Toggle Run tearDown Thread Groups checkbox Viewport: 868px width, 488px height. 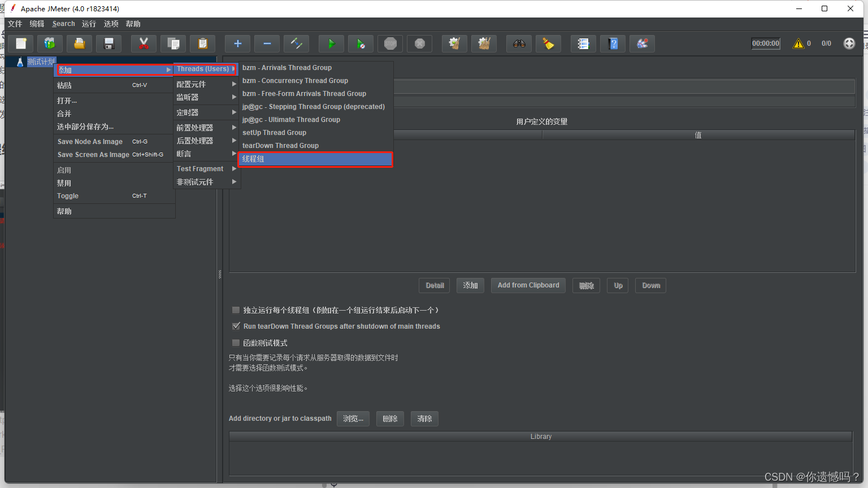(236, 326)
